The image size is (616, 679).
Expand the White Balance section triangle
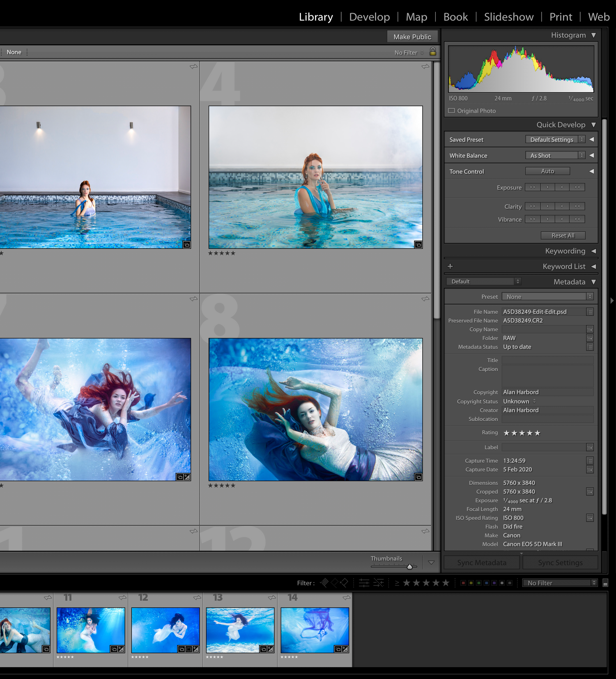592,155
